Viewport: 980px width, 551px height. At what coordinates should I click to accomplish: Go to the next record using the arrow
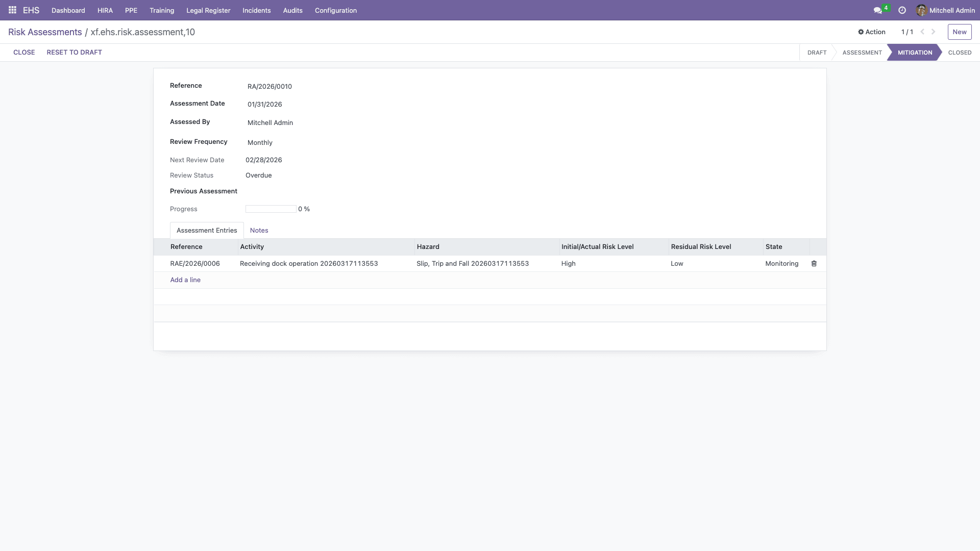934,32
